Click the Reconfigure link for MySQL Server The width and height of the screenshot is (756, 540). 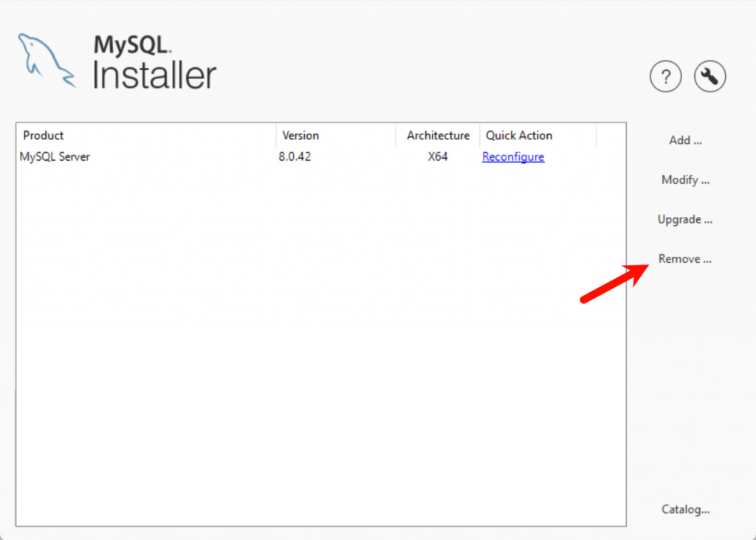pyautogui.click(x=513, y=156)
